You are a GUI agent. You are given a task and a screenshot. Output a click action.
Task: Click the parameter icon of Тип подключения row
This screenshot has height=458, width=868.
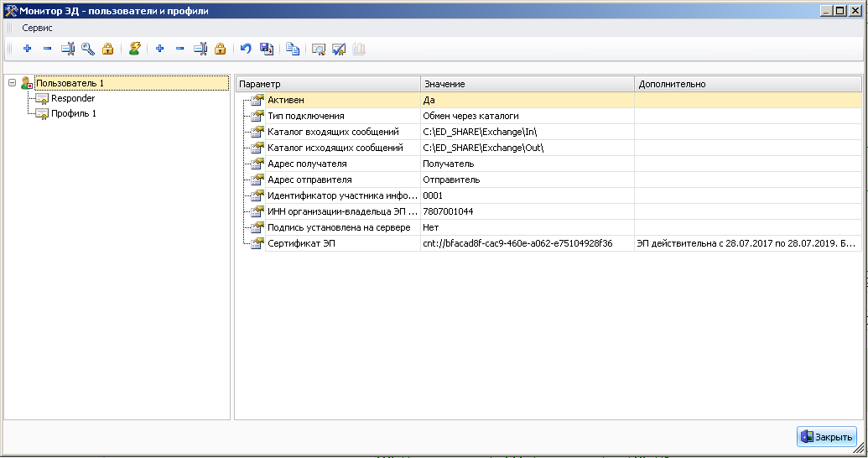(x=257, y=116)
